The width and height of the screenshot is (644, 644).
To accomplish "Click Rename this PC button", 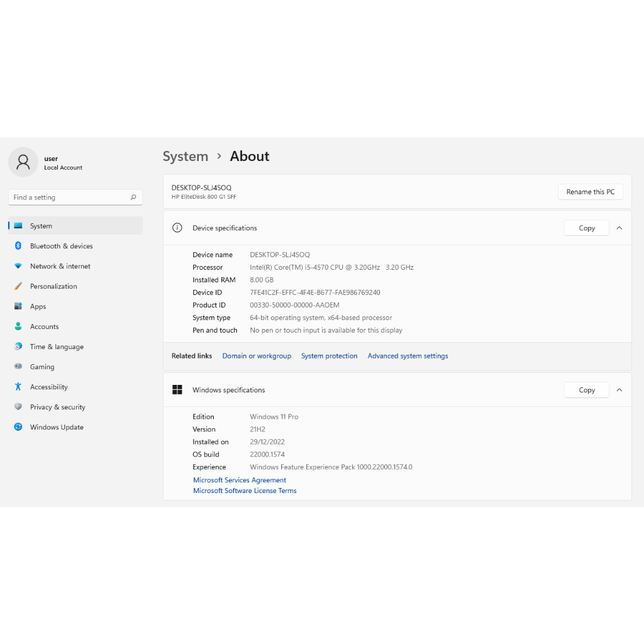I will 590,192.
